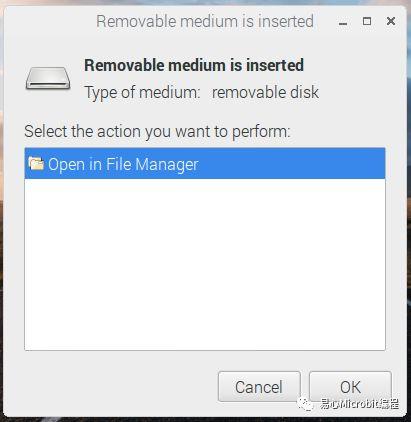
Task: Click the Type of medium label
Action: [142, 93]
